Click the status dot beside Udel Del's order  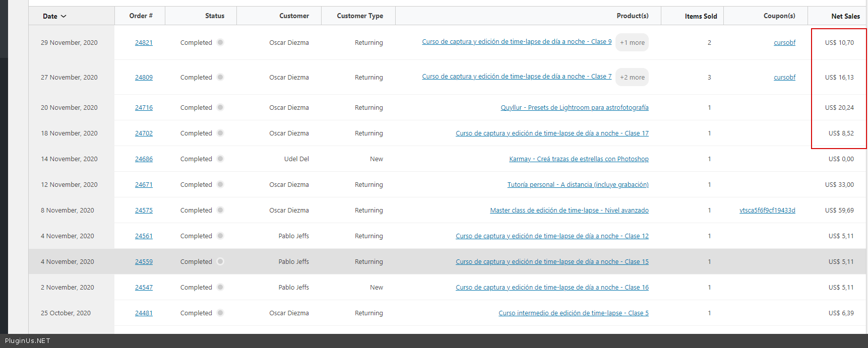220,159
